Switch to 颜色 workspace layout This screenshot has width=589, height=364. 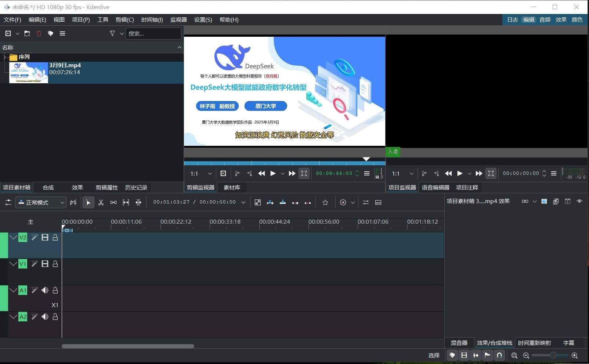(x=577, y=19)
